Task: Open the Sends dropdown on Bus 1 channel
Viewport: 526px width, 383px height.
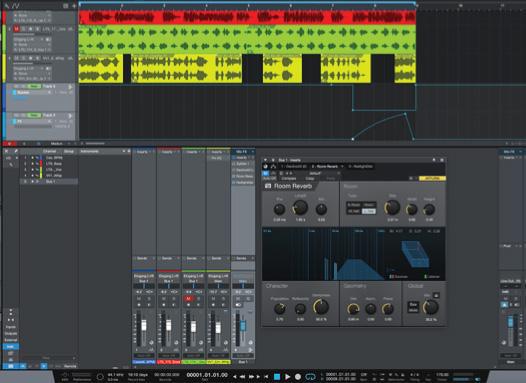Action: pyautogui.click(x=243, y=258)
